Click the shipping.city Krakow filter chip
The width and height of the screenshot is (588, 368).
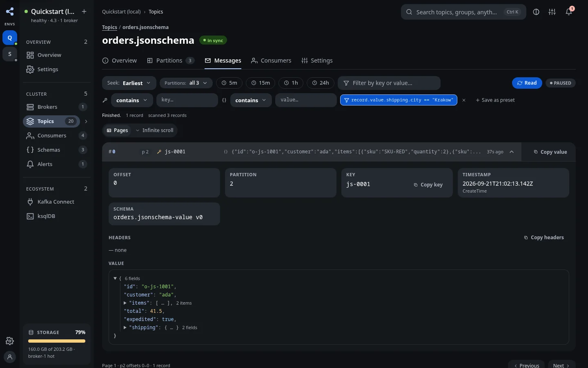pos(399,100)
